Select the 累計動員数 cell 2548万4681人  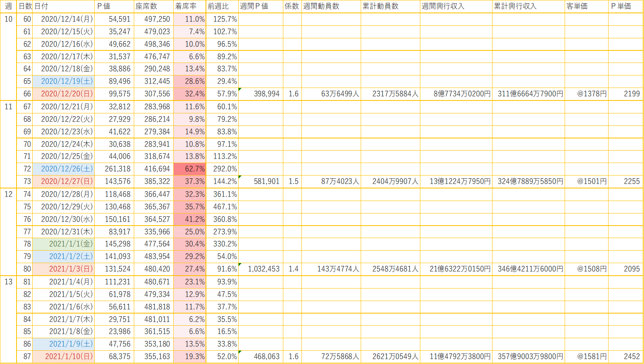click(x=391, y=269)
